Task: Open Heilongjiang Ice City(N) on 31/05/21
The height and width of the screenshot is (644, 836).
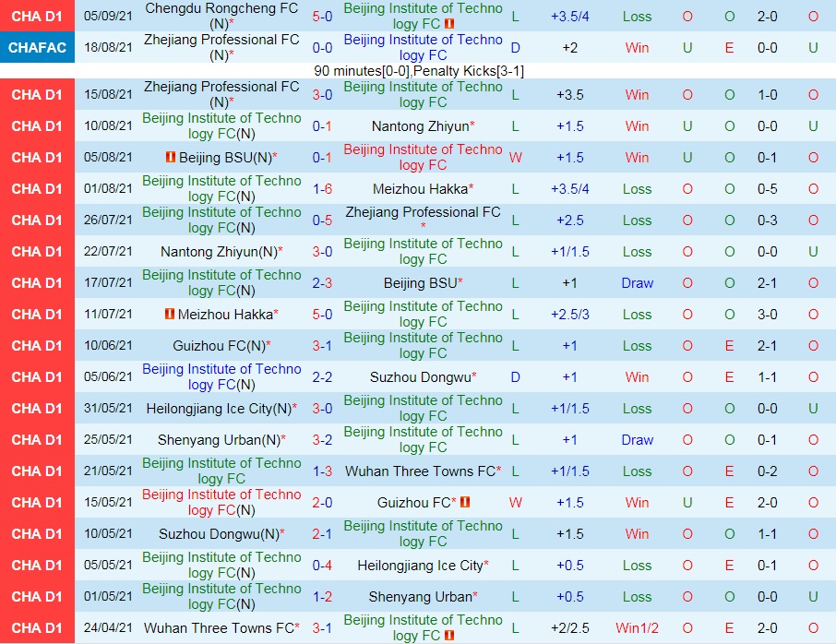Action: click(220, 409)
